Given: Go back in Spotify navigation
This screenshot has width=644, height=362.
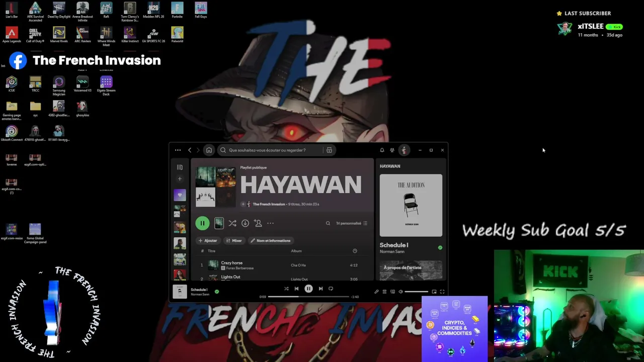Looking at the screenshot, I should (x=190, y=150).
